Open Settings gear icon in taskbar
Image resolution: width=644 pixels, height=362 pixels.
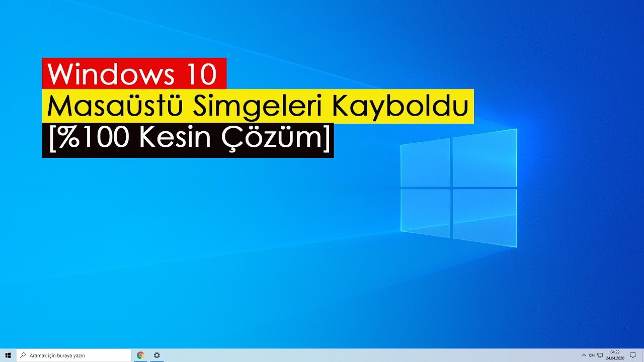pyautogui.click(x=157, y=355)
